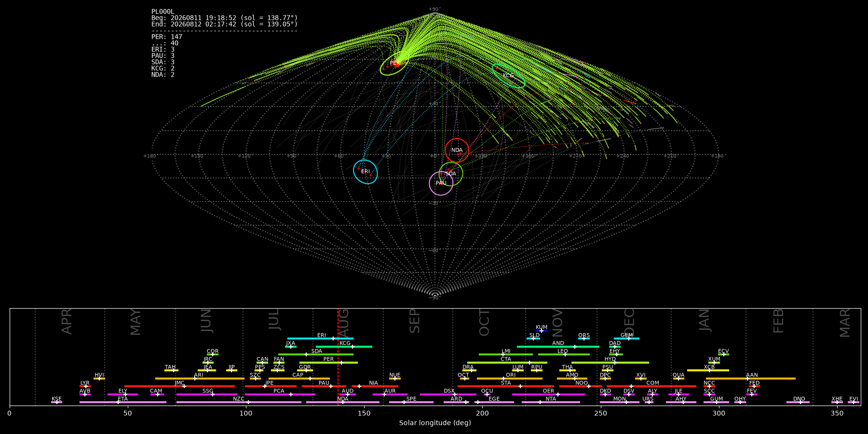Select the ERI cyan bar in timeline
Screen dimensions: 868x434
tap(320, 339)
